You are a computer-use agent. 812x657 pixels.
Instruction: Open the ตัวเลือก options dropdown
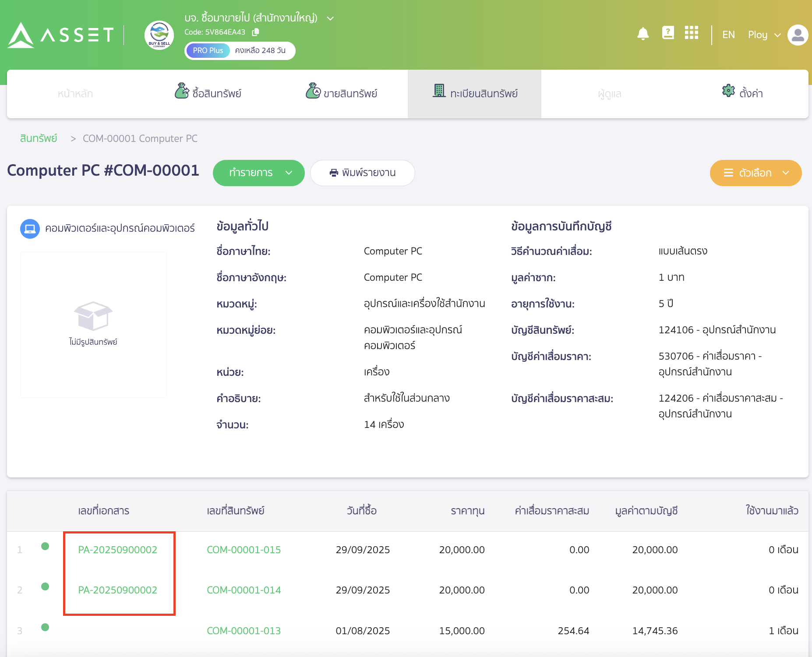[755, 173]
